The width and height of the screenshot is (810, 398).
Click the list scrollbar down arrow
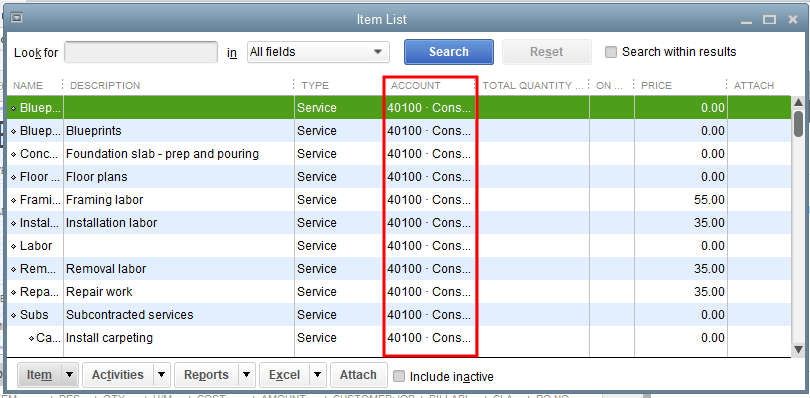pos(798,350)
